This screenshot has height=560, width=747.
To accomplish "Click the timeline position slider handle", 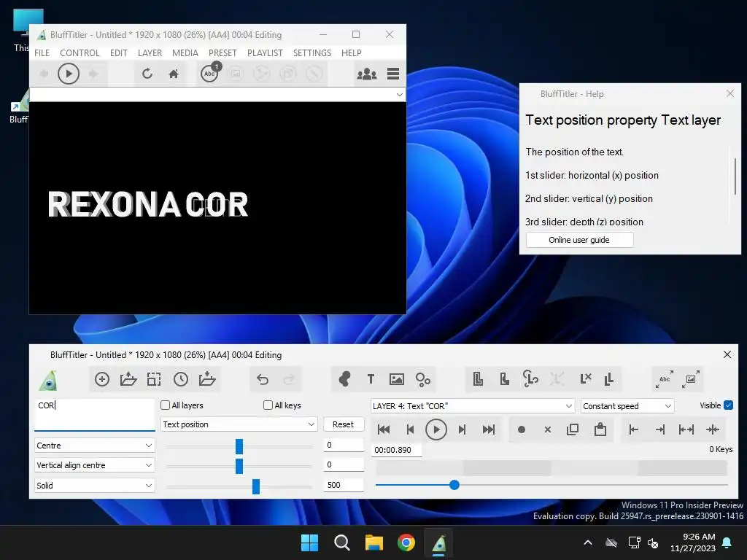I will [454, 485].
